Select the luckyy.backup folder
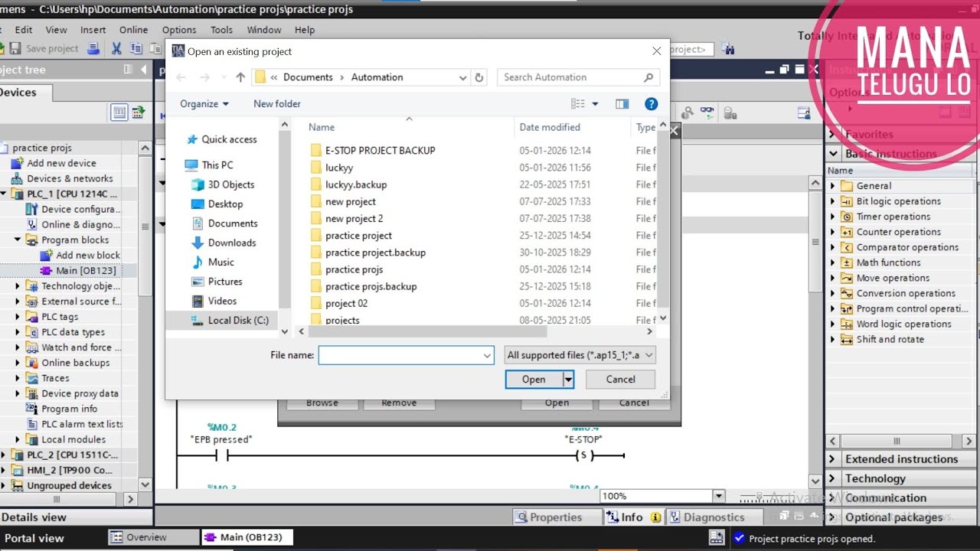The height and width of the screenshot is (551, 980). 356,184
